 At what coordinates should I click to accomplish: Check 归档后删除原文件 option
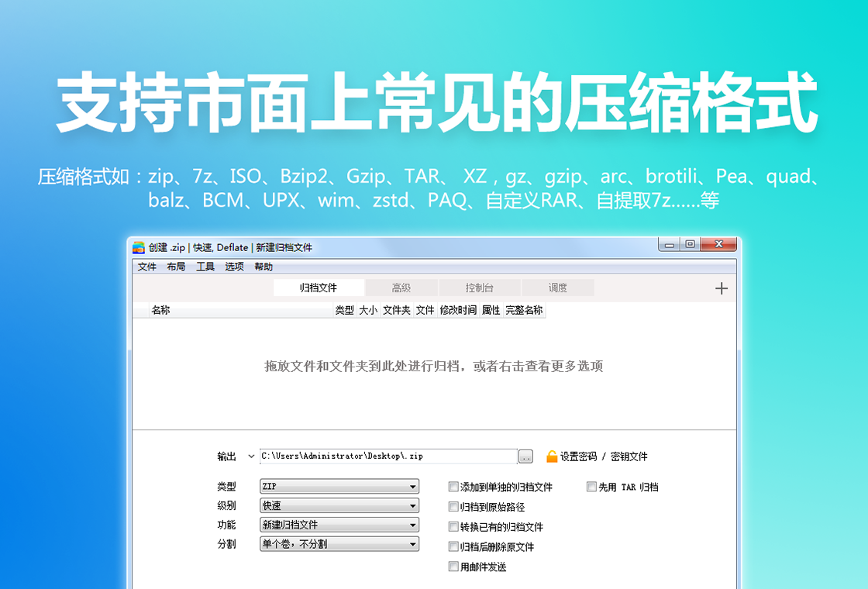pos(454,547)
